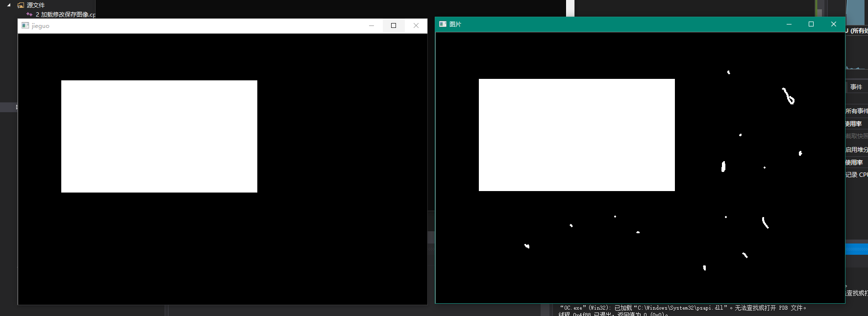Click the 图片 title bar text

pyautogui.click(x=455, y=24)
